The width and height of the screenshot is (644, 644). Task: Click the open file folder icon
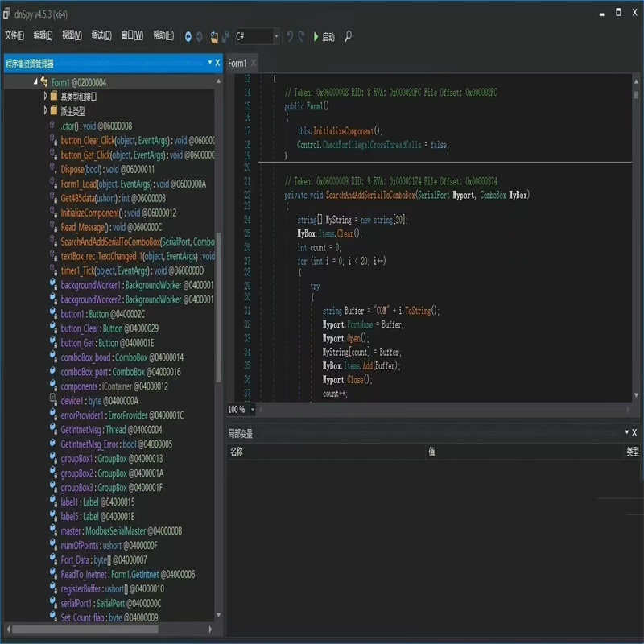(214, 36)
